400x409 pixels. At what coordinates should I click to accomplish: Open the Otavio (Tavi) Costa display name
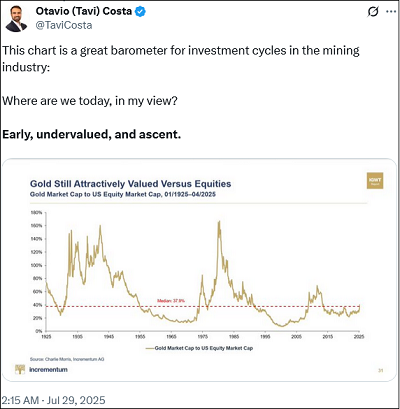(x=84, y=11)
